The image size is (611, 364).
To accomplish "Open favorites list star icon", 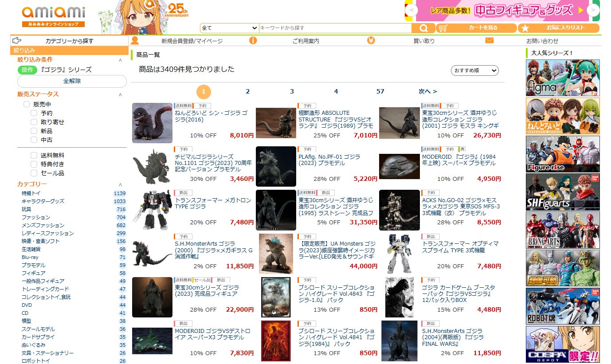I will 525,28.
